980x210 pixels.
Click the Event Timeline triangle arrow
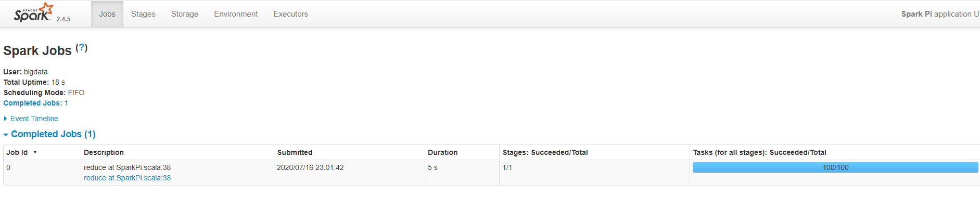click(x=5, y=119)
